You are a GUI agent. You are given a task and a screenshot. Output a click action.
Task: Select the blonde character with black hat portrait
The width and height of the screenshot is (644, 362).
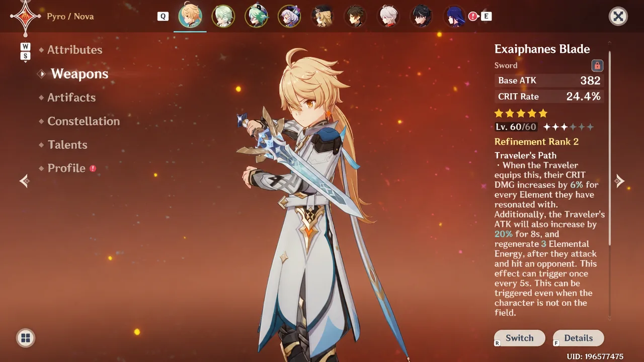click(322, 16)
